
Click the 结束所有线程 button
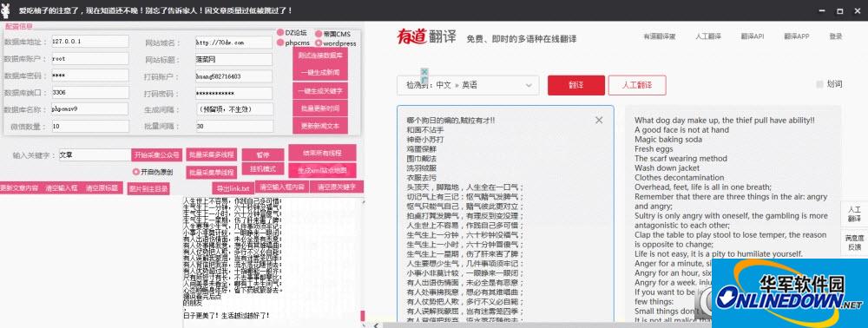[x=322, y=153]
